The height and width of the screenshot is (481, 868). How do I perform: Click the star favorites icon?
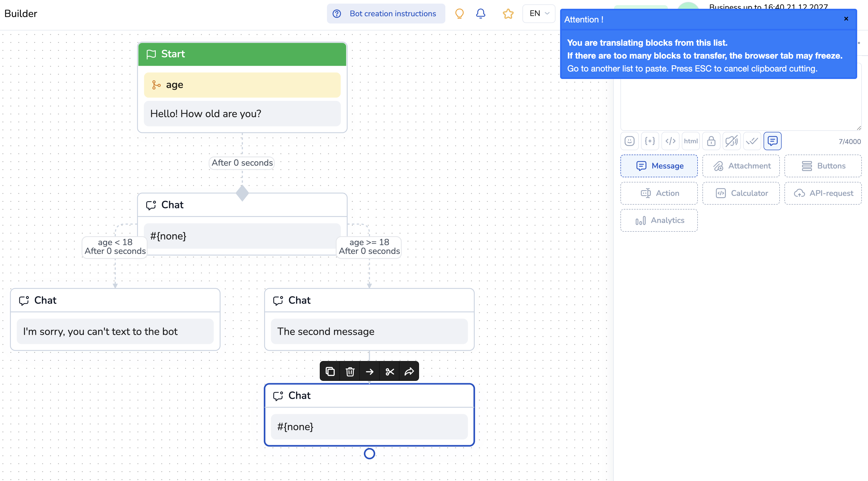click(508, 13)
